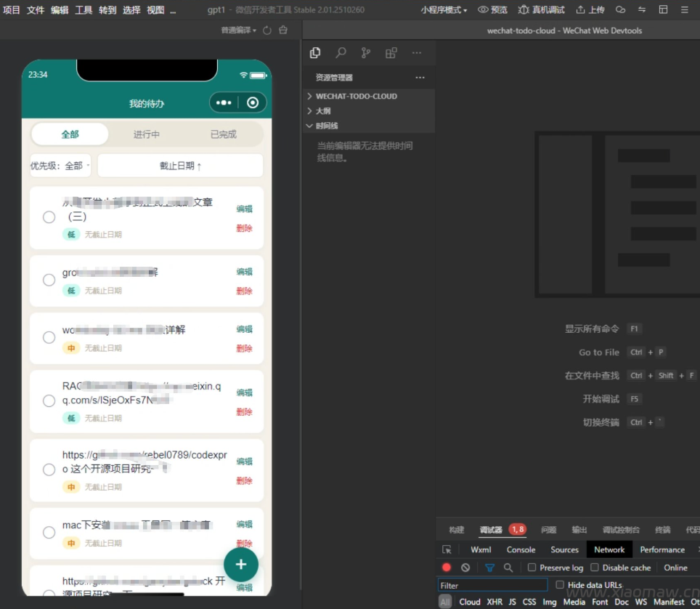Select the 全部 tab in todo list

click(x=70, y=134)
